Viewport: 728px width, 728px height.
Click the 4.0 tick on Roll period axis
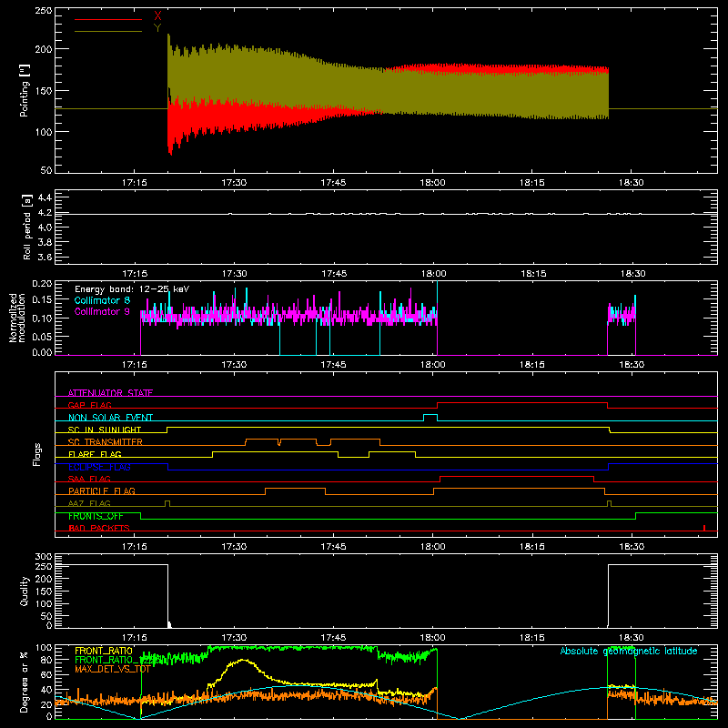pyautogui.click(x=45, y=227)
